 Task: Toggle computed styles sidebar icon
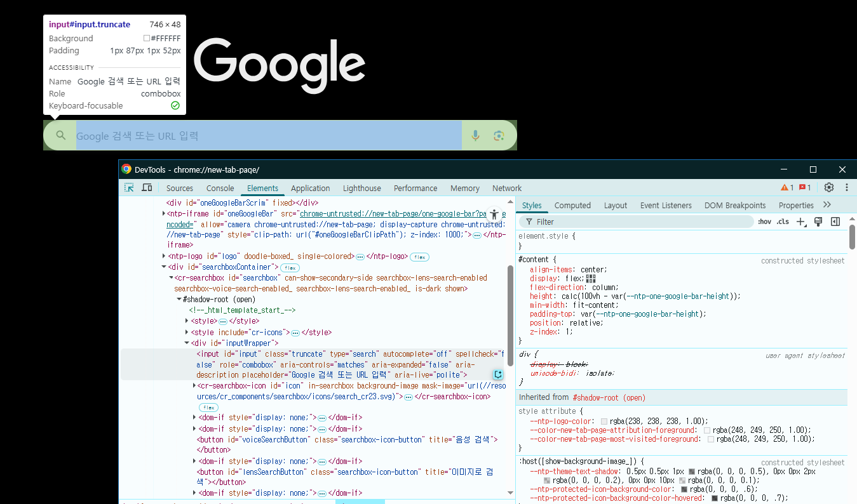[835, 222]
